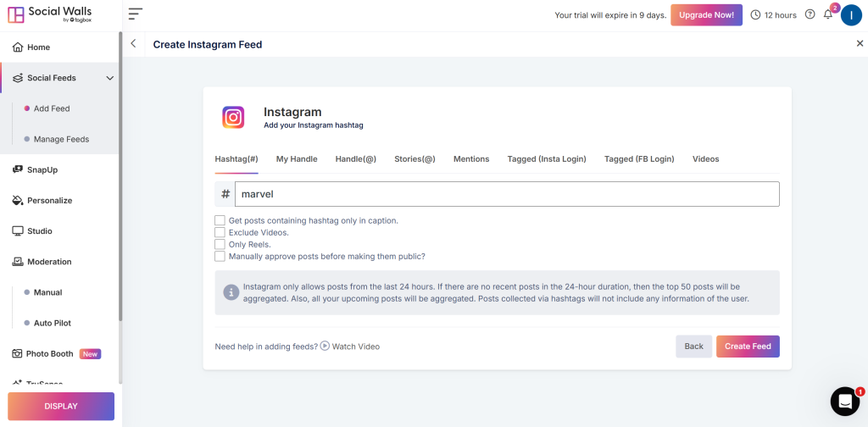
Task: Open the notifications bell
Action: (x=828, y=15)
